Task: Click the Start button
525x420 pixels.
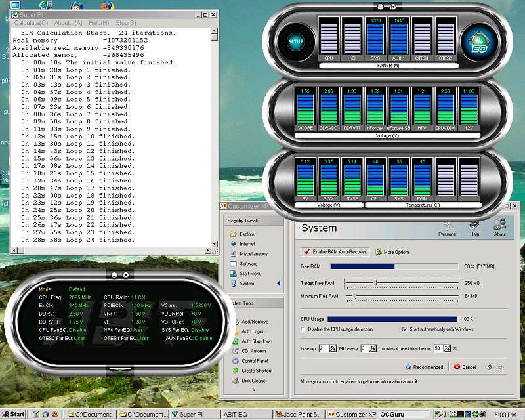Action: tap(13, 414)
